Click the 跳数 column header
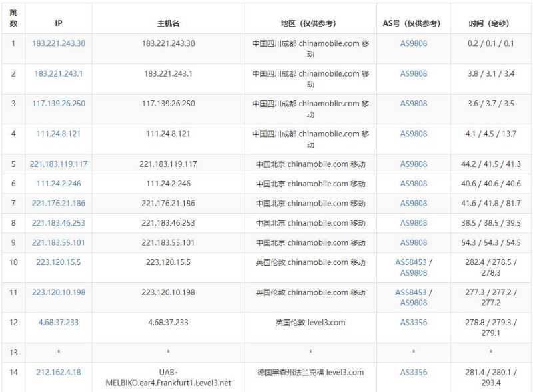This screenshot has width=533, height=392. [13, 18]
